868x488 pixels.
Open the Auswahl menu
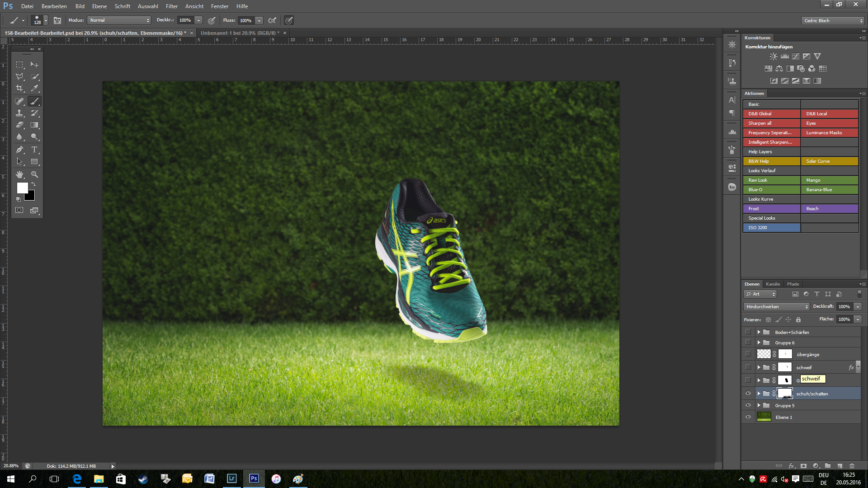(148, 6)
